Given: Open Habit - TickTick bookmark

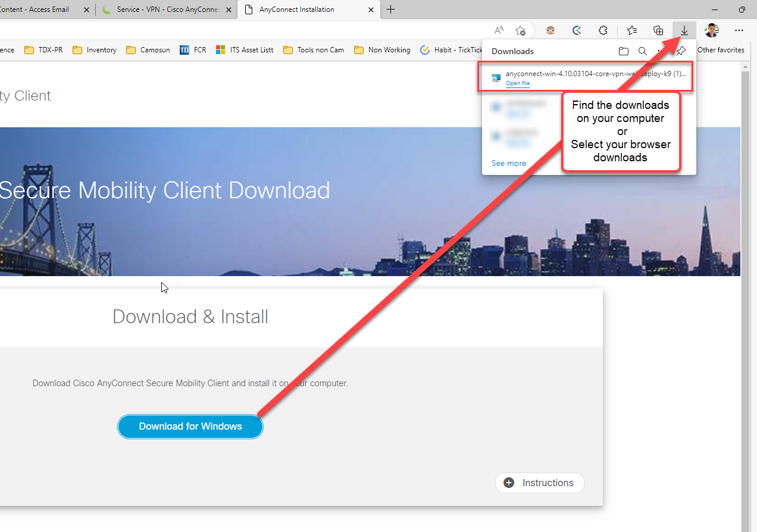Looking at the screenshot, I should coord(451,50).
